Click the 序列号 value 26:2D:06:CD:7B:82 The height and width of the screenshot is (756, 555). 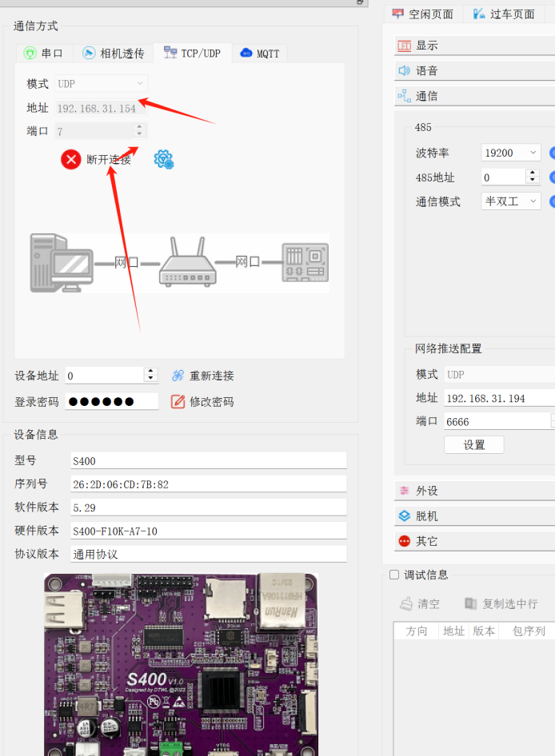tap(209, 483)
